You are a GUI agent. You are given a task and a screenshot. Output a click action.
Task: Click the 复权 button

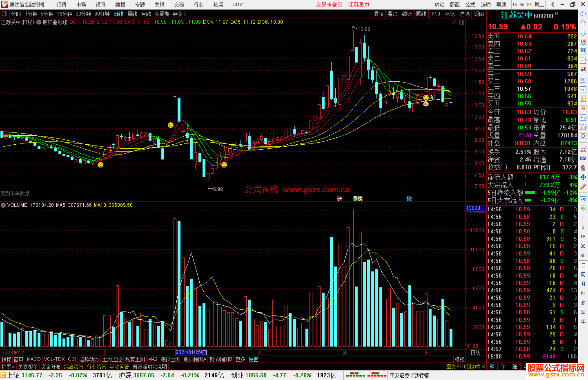point(378,14)
